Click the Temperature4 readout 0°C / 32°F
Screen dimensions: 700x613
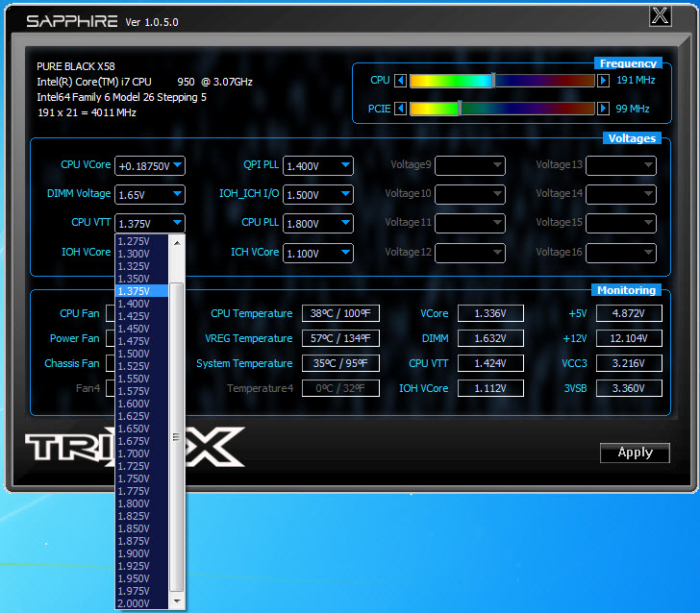(340, 388)
